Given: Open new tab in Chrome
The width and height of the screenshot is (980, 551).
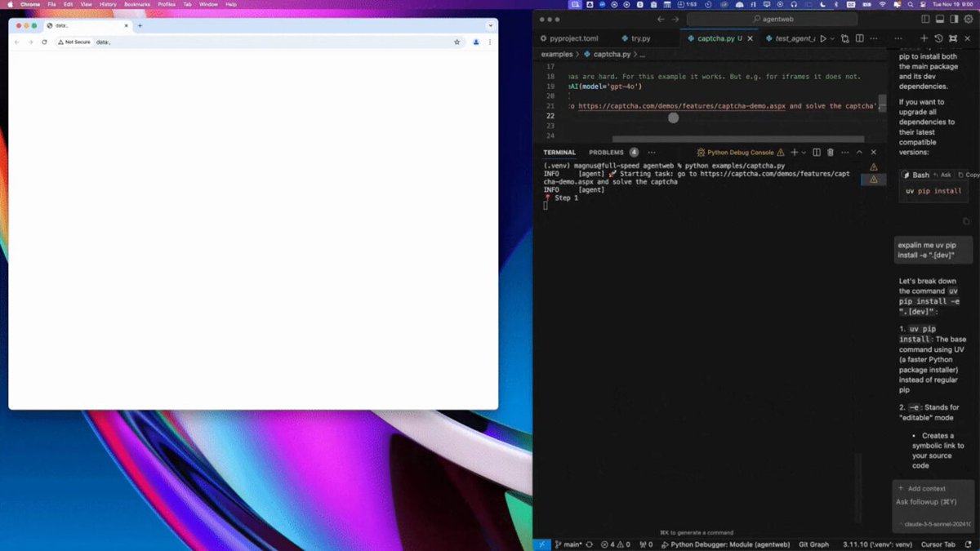Looking at the screenshot, I should coord(140,25).
